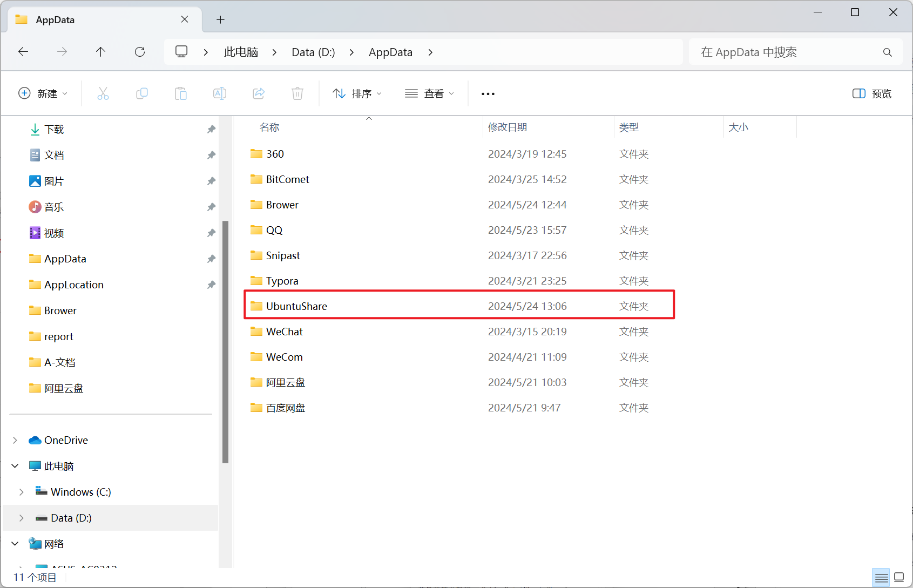Unpin 下载 from quick access

point(211,129)
